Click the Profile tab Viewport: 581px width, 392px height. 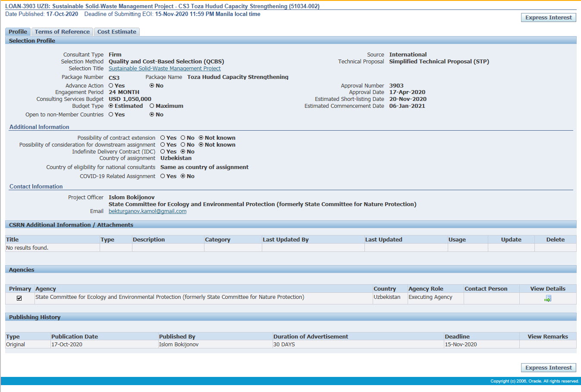18,32
